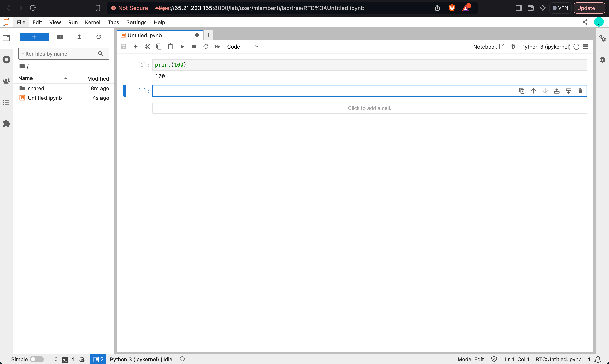Image resolution: width=609 pixels, height=364 pixels.
Task: Focus the Filter files by name field
Action: pyautogui.click(x=64, y=54)
